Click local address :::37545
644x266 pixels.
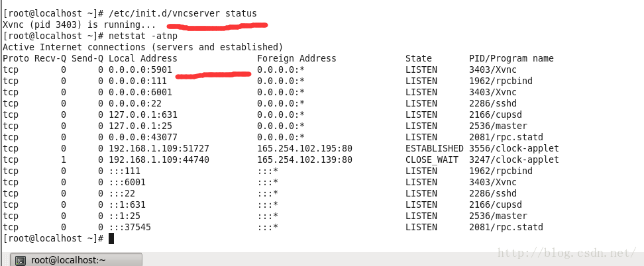click(130, 227)
